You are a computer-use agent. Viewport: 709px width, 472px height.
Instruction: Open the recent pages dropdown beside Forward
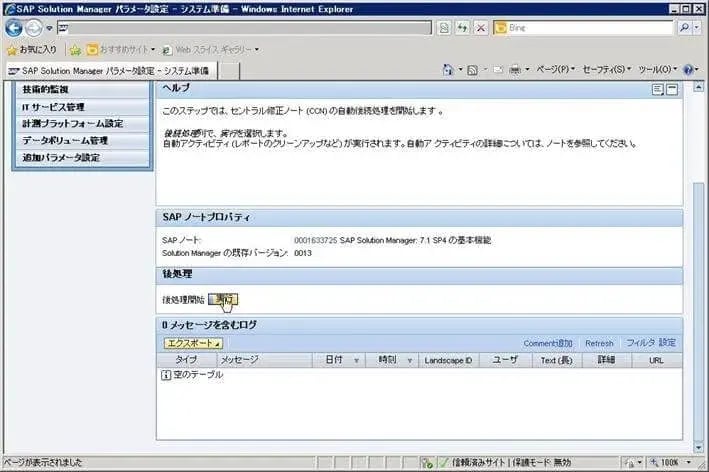coord(49,28)
